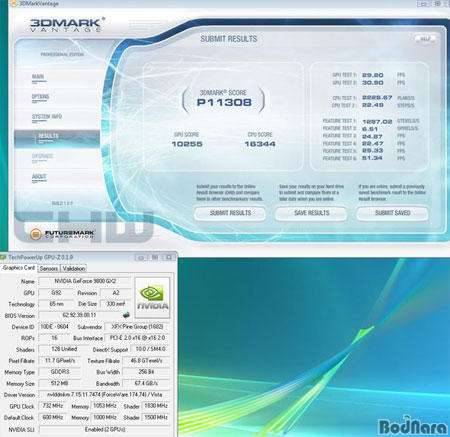450x437 pixels.
Task: Click the Bus Width 256 Bit value
Action: coord(146,372)
